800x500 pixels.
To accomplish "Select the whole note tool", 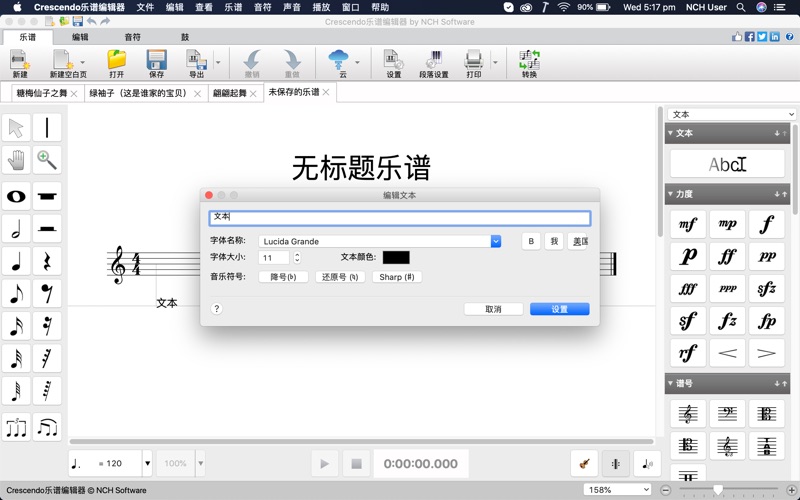I will pyautogui.click(x=16, y=196).
